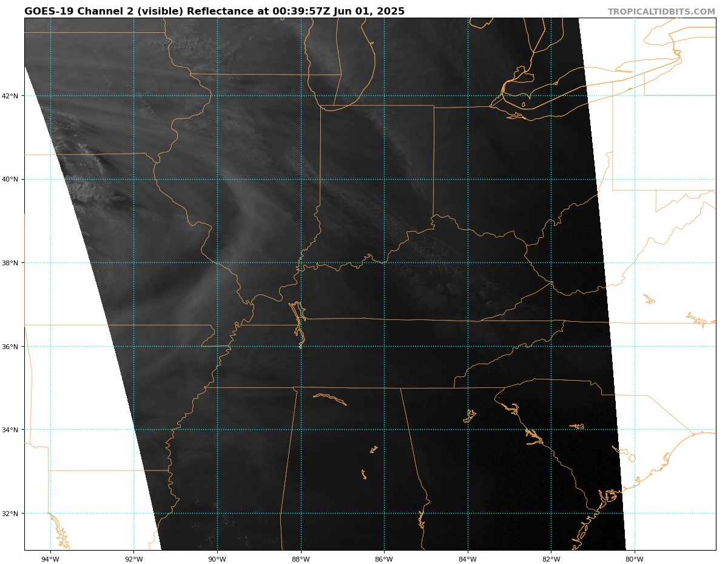Click the 84°W longitude label

tap(468, 559)
